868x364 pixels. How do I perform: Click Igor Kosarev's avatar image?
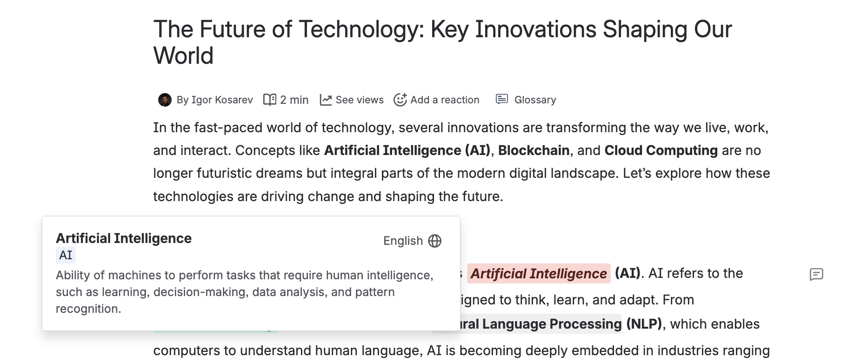pos(165,100)
